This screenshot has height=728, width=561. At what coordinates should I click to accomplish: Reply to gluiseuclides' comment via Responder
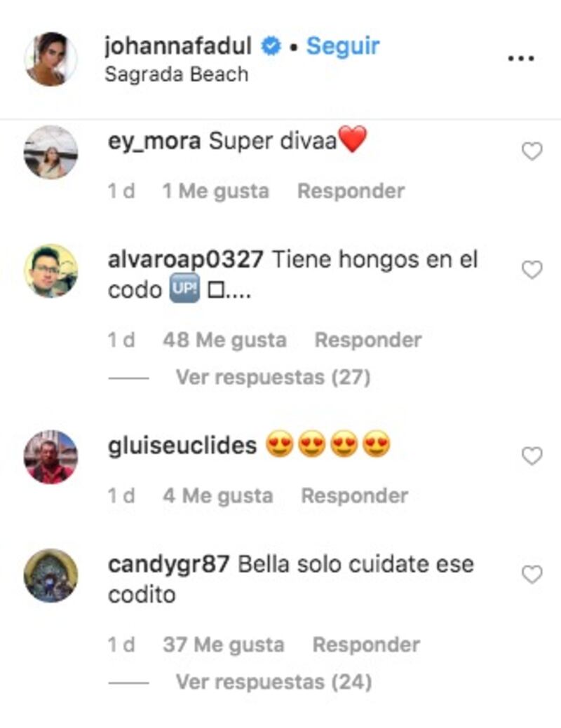point(355,496)
